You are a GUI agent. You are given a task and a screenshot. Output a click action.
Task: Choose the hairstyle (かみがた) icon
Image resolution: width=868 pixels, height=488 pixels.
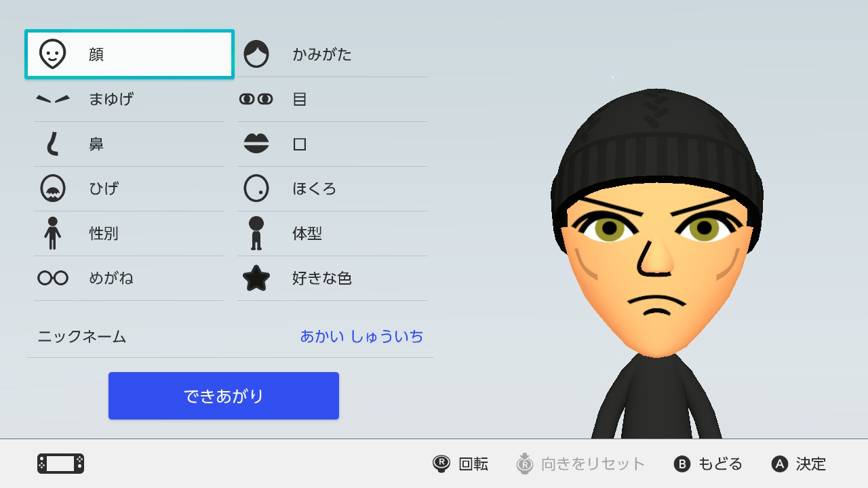[256, 54]
